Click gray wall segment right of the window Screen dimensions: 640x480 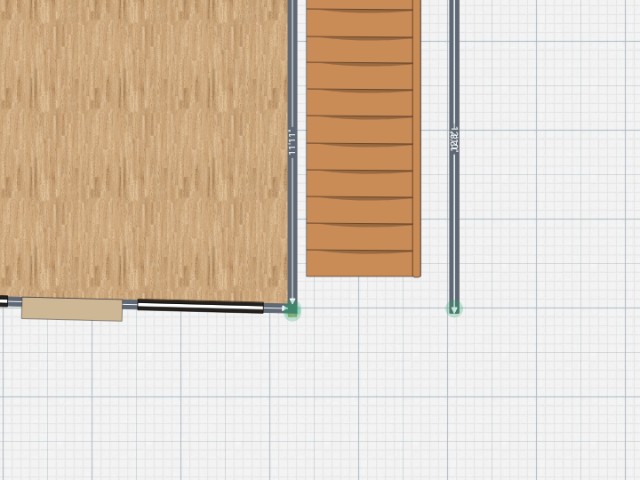(x=275, y=308)
